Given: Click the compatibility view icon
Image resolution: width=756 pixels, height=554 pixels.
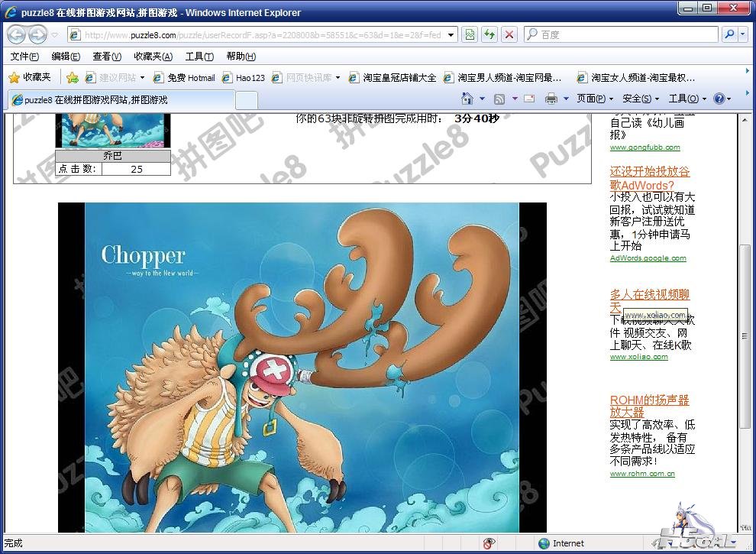Looking at the screenshot, I should (470, 34).
